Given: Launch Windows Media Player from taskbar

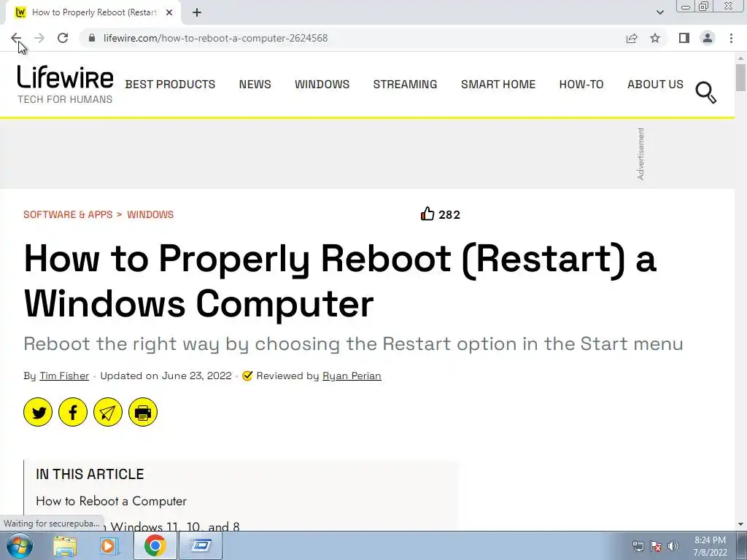Looking at the screenshot, I should [x=109, y=546].
